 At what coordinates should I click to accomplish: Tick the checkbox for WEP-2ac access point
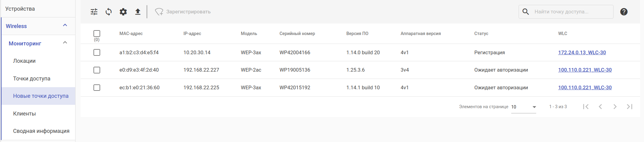[97, 70]
